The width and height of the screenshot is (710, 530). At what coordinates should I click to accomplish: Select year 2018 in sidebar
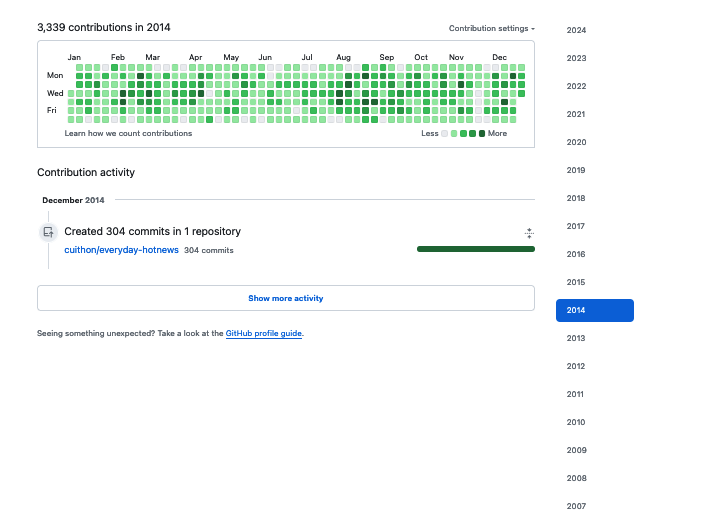576,198
